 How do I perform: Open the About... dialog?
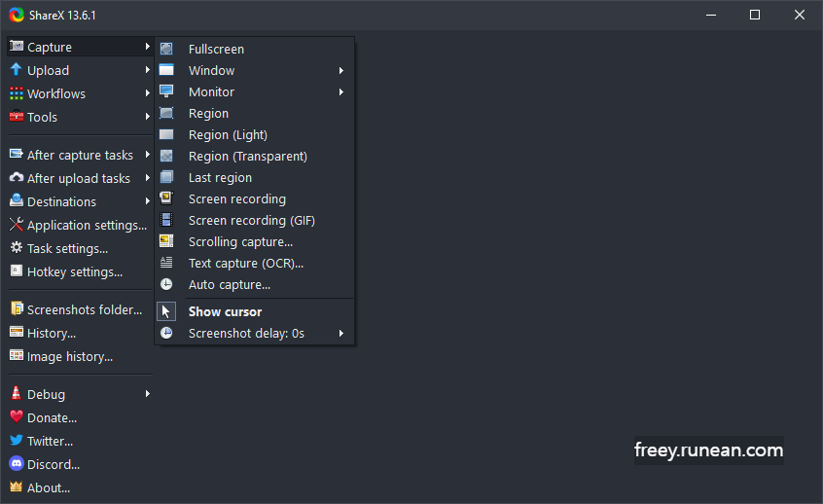[x=80, y=487]
